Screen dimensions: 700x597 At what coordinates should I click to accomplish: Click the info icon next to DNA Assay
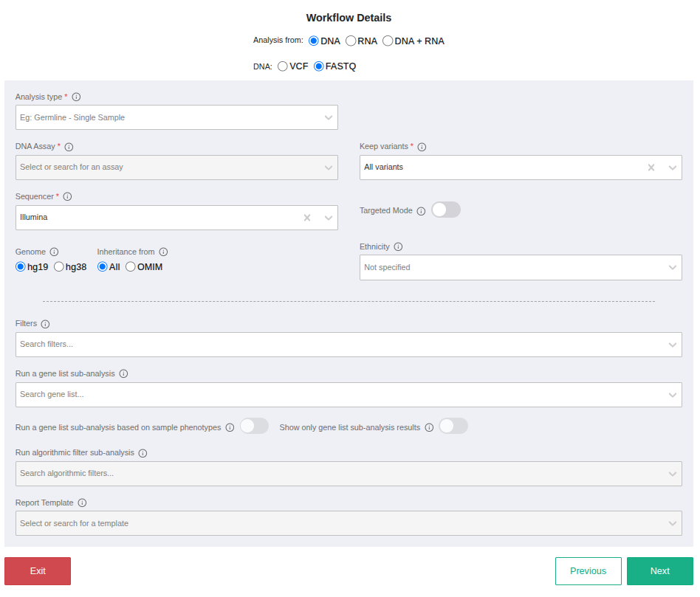tap(69, 147)
